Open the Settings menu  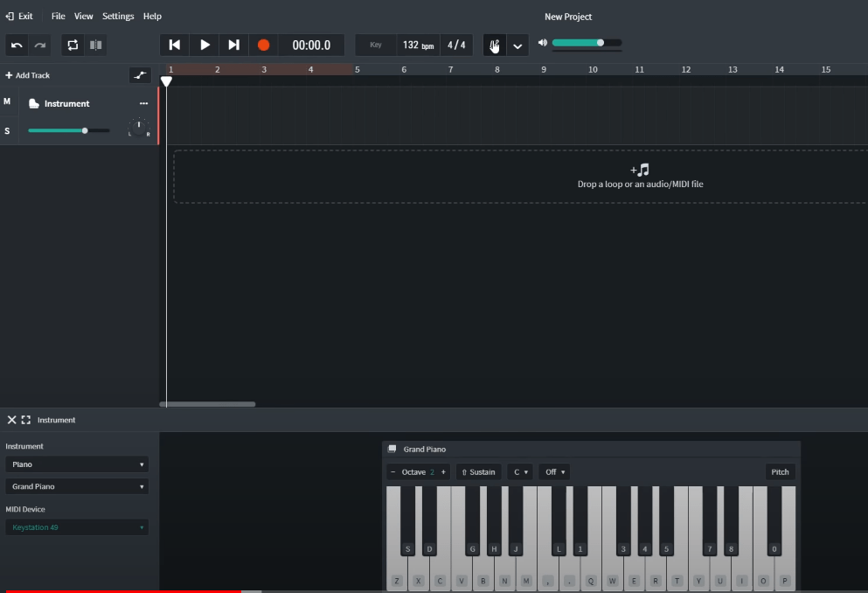[x=118, y=16]
